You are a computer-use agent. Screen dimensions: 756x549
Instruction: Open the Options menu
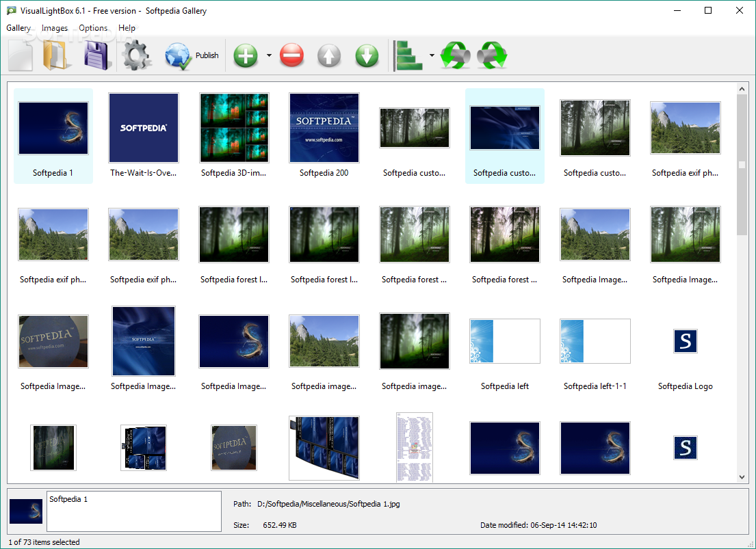[93, 28]
